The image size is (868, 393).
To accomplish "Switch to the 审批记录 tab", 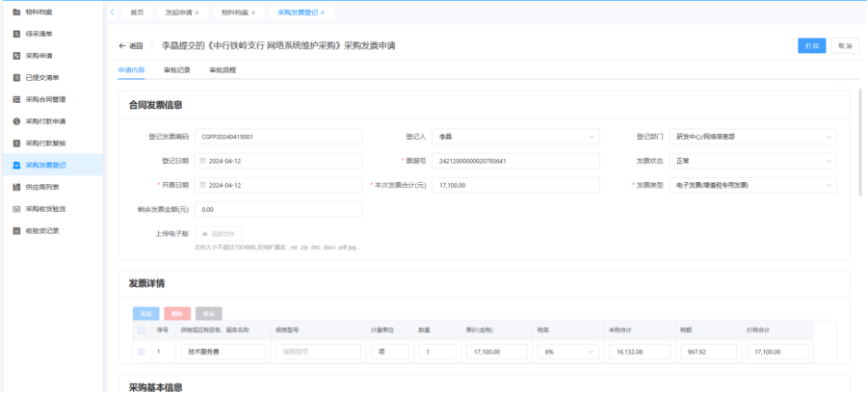I will pyautogui.click(x=176, y=70).
